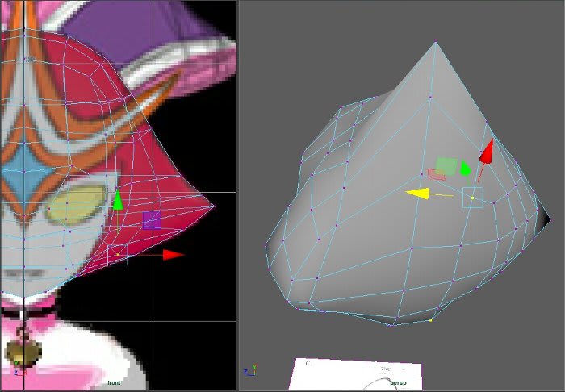Select the yellow highlighted vertex at mesh bottom
Screen dimensions: 565x392
coord(431,320)
